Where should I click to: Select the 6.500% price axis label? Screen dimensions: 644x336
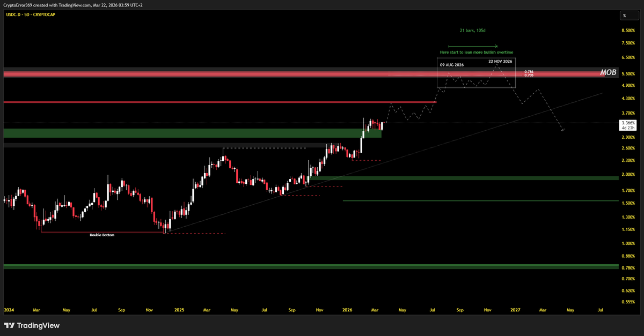coord(628,57)
